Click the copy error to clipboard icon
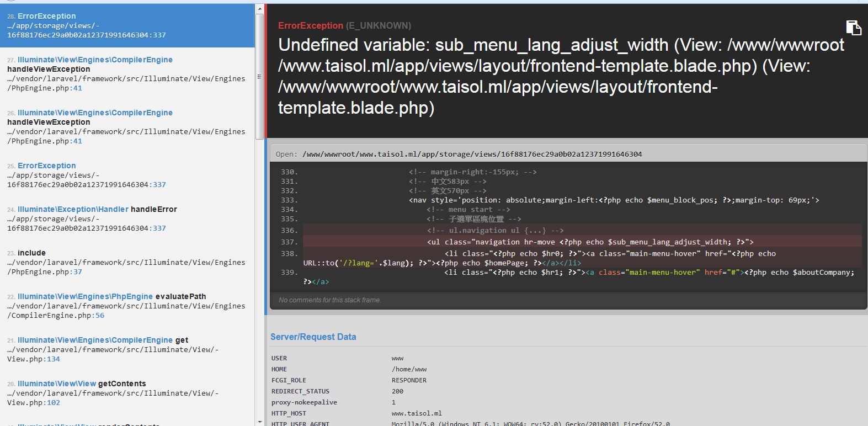868x426 pixels. pos(853,28)
